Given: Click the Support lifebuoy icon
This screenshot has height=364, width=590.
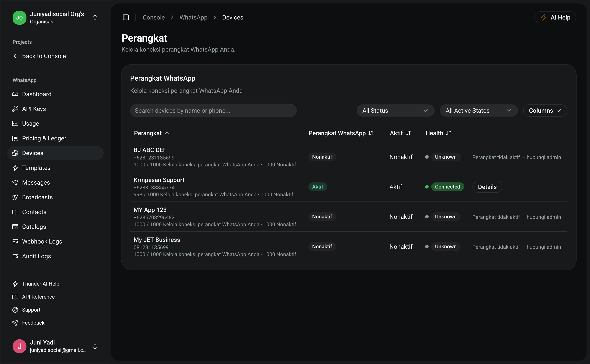Looking at the screenshot, I should [15, 310].
